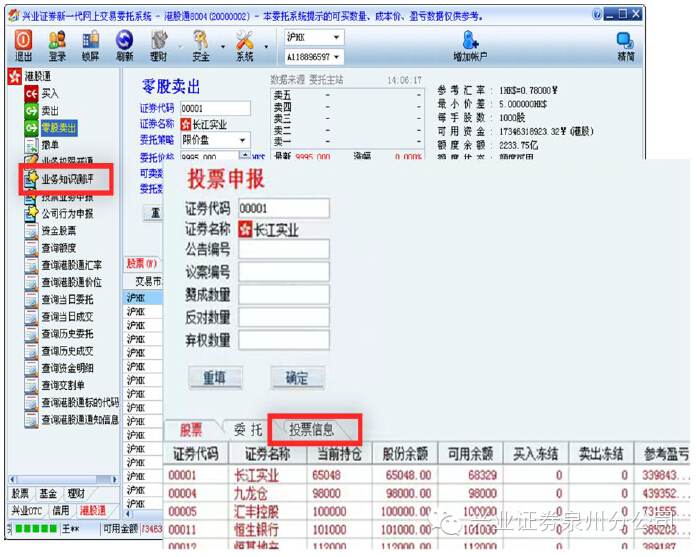Open 查询历史成交 in the sidebar

pos(68,351)
